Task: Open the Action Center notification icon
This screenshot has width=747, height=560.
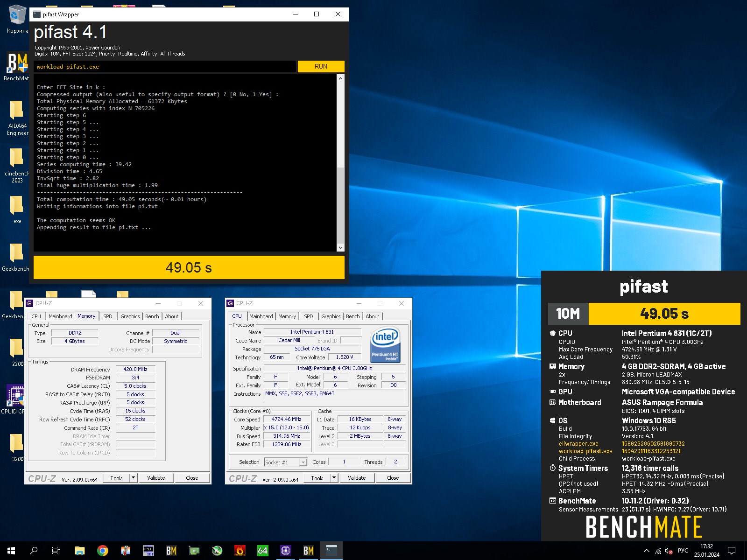Action: [732, 551]
